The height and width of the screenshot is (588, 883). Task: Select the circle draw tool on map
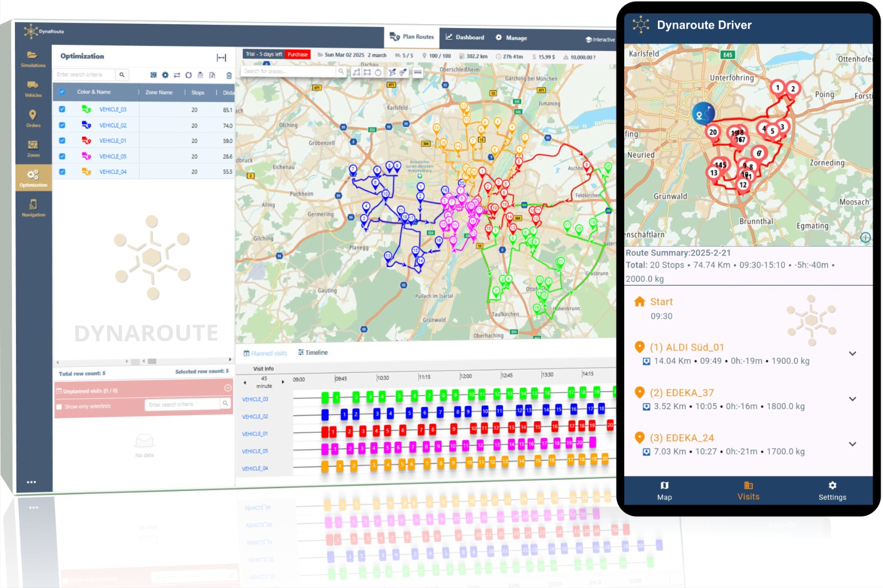tap(378, 72)
